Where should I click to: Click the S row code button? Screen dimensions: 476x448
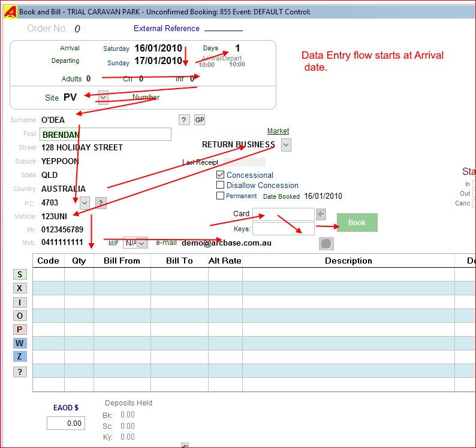click(20, 274)
